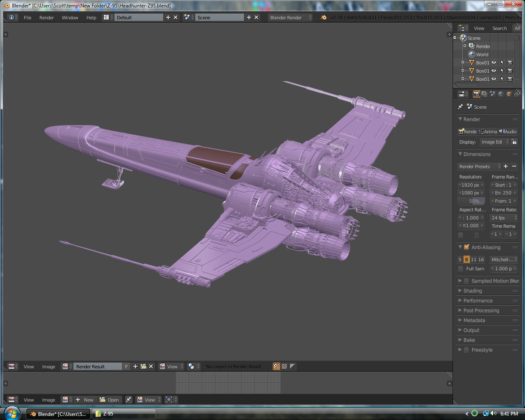This screenshot has height=420, width=525.
Task: Open the Windows Start menu
Action: 12,413
